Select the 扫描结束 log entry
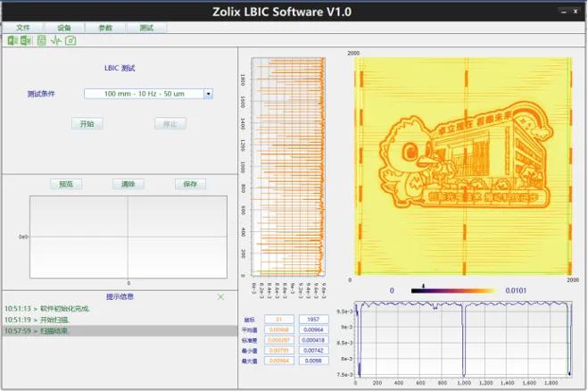Image resolution: width=588 pixels, height=391 pixels. [x=120, y=330]
